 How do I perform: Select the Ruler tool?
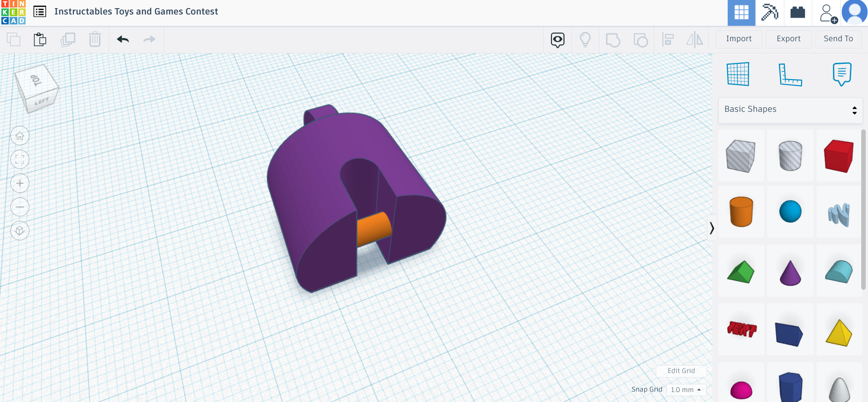click(x=790, y=74)
